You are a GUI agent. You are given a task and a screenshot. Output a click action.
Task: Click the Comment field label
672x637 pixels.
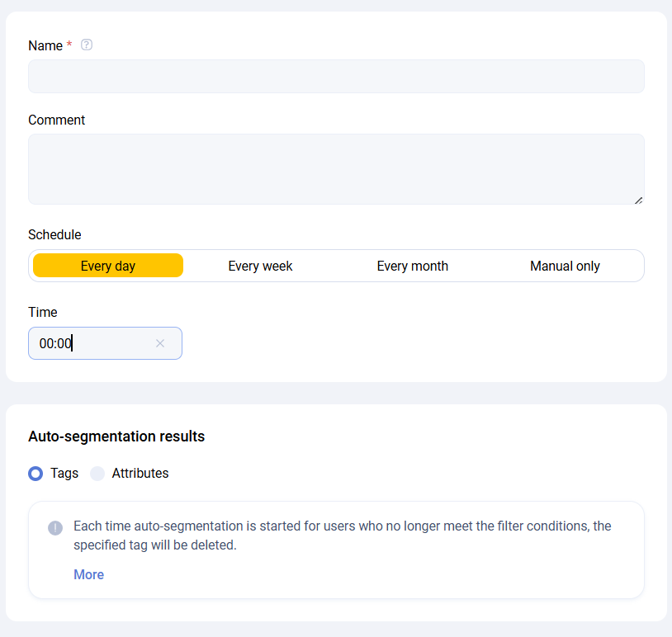(x=56, y=120)
